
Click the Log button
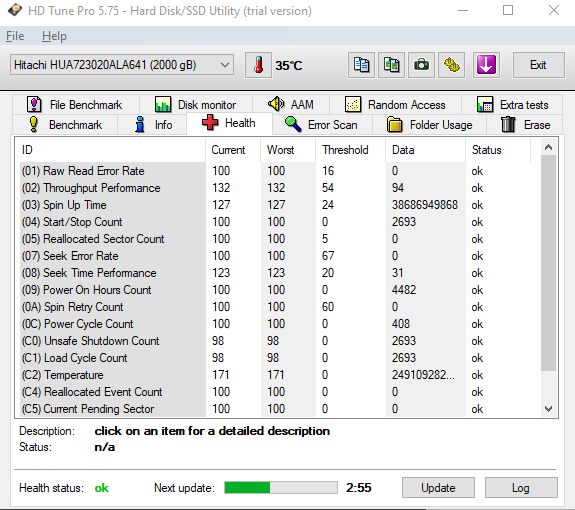pos(521,488)
